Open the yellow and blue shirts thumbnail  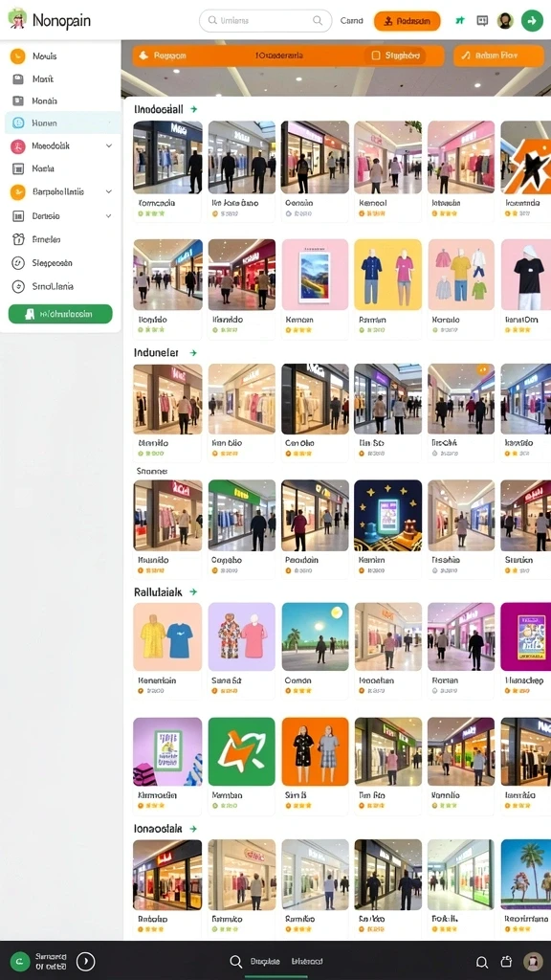coord(167,636)
